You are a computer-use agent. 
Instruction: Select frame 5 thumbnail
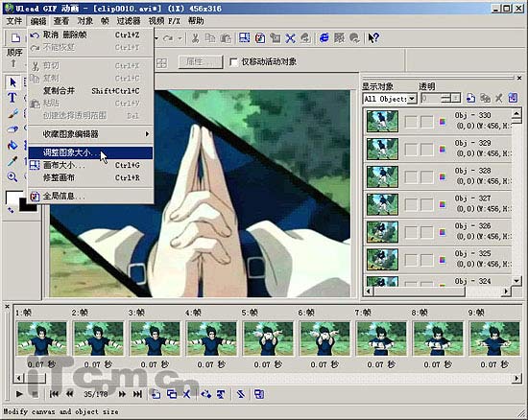(269, 338)
